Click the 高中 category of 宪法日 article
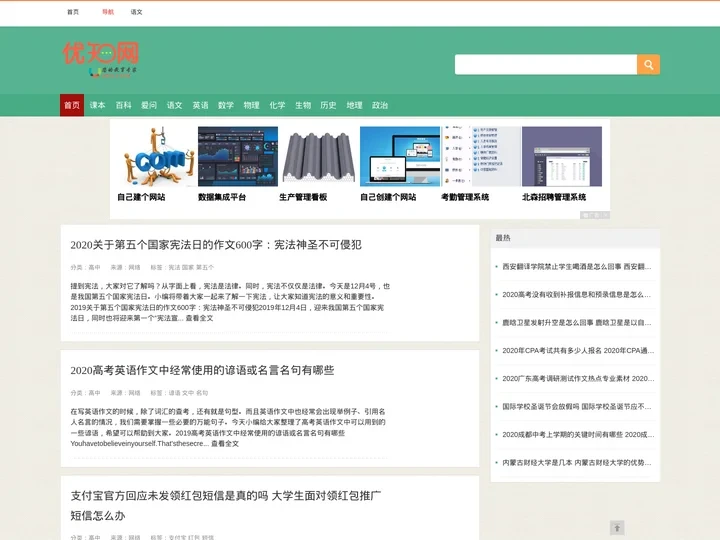The height and width of the screenshot is (540, 720). coord(94,267)
